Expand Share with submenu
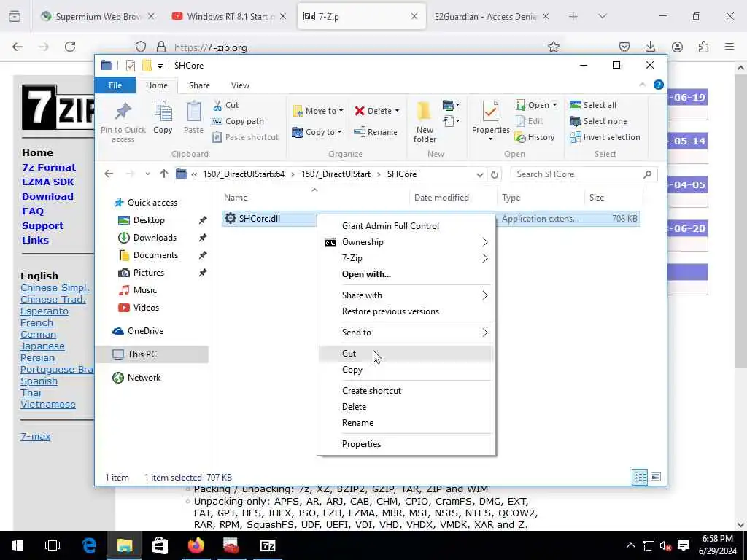 point(485,296)
